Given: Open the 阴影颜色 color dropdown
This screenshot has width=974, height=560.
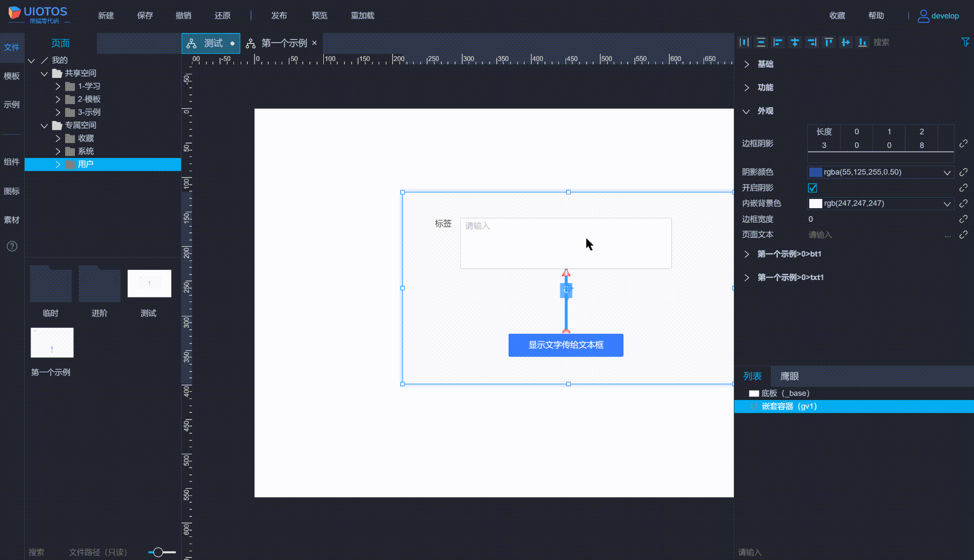Looking at the screenshot, I should pos(947,173).
